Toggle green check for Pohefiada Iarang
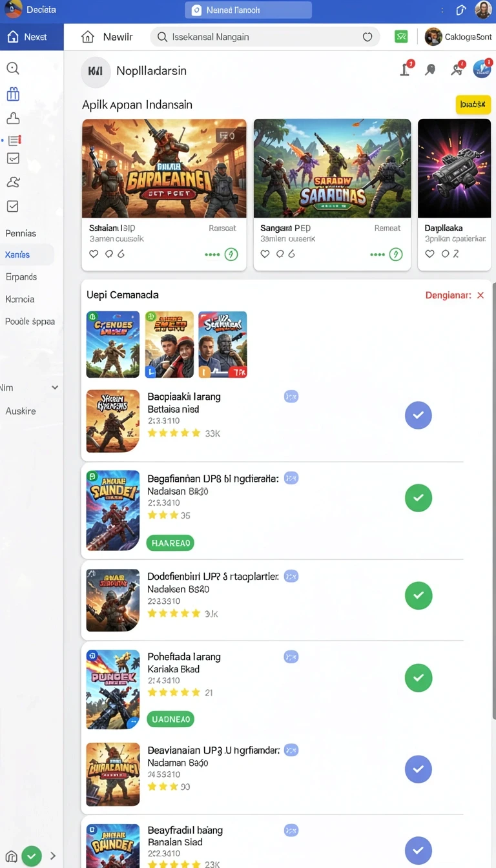496x868 pixels. point(418,677)
